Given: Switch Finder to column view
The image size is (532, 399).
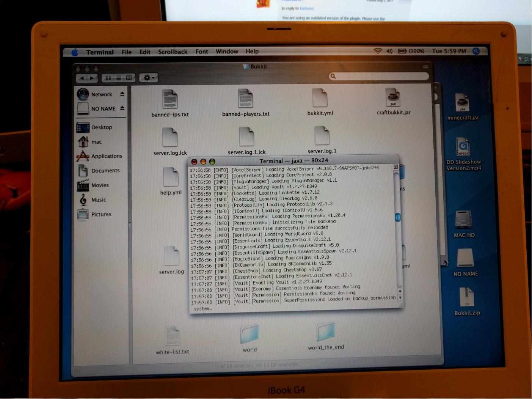Looking at the screenshot, I should pyautogui.click(x=129, y=78).
